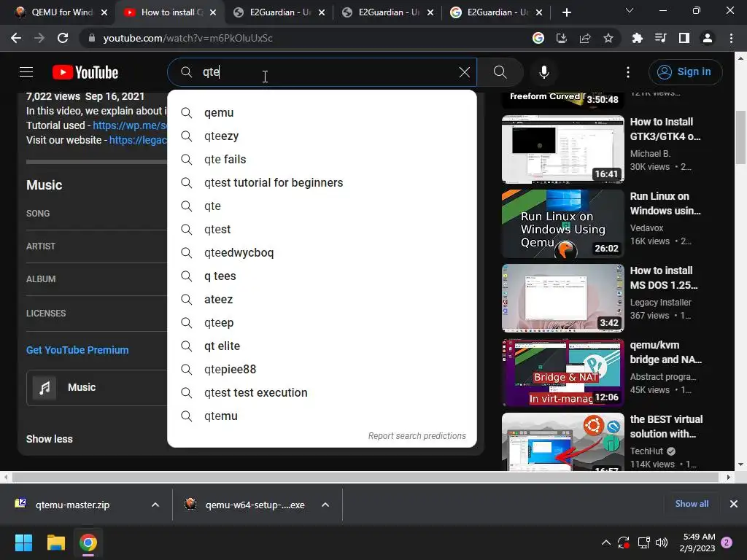Open media controls icon in toolbar
Viewport: 747px width, 560px height.
661,38
